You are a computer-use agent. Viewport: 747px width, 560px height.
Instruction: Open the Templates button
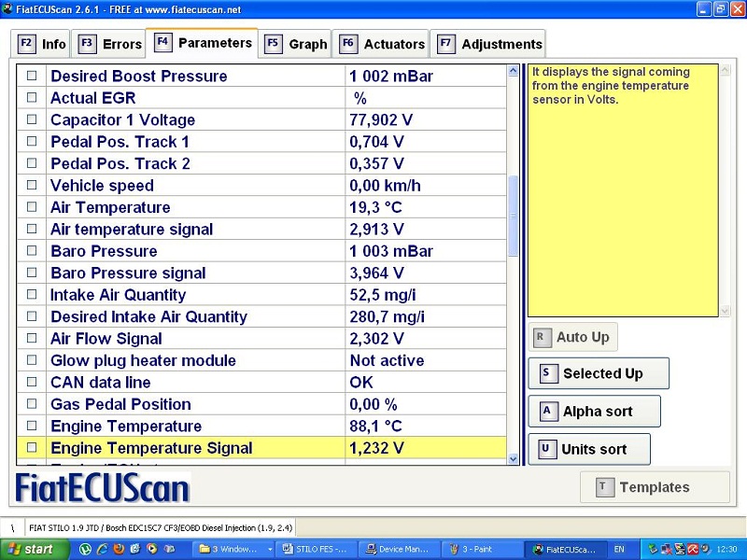(x=655, y=487)
